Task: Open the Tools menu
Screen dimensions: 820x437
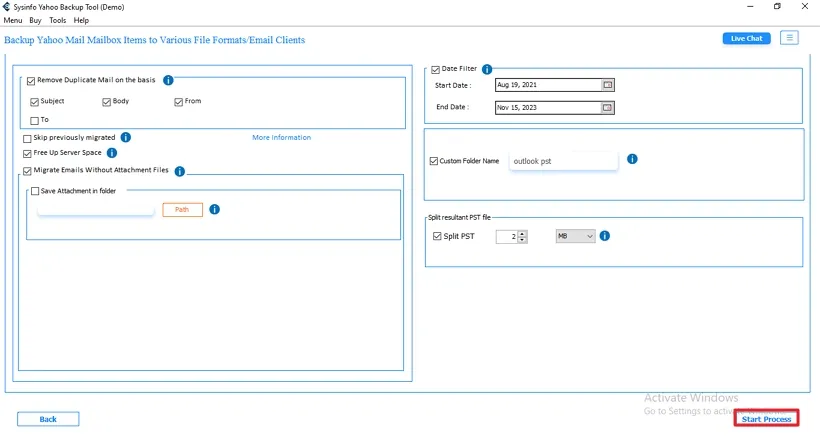Action: coord(58,20)
